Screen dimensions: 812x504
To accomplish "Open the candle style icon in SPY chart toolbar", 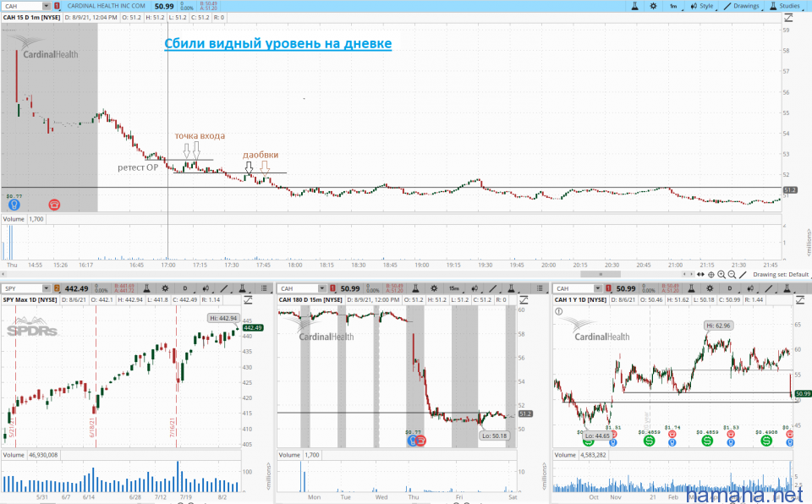I will 206,288.
